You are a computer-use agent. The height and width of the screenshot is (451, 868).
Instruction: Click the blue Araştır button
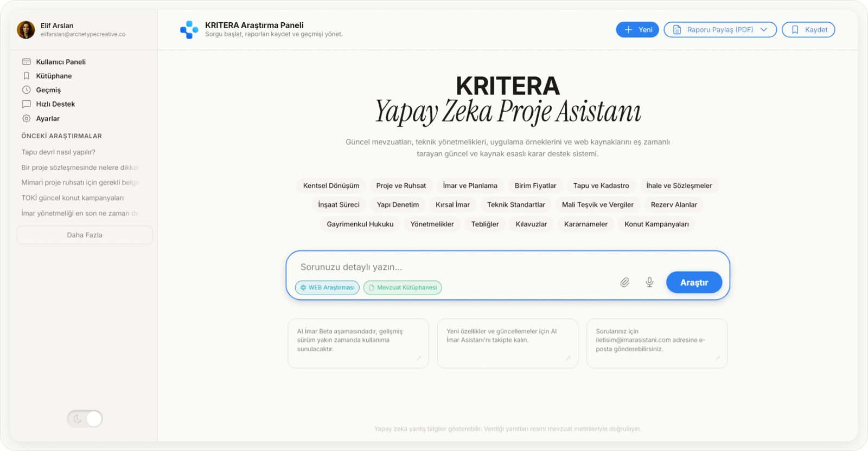tap(694, 282)
